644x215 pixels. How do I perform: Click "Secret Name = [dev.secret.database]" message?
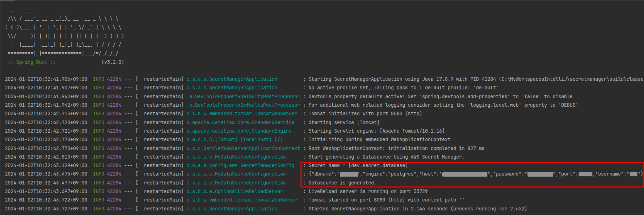point(358,165)
